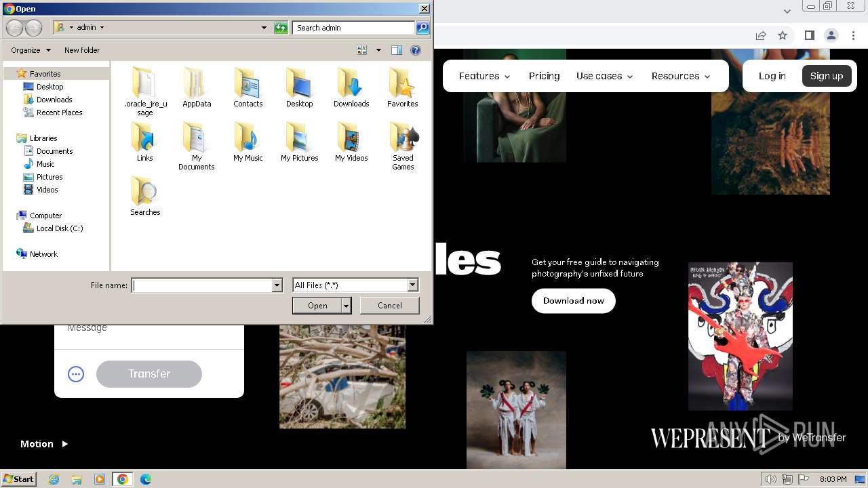Screen dimensions: 868x488
Task: Open the Chrome side panel icon
Action: (x=809, y=35)
